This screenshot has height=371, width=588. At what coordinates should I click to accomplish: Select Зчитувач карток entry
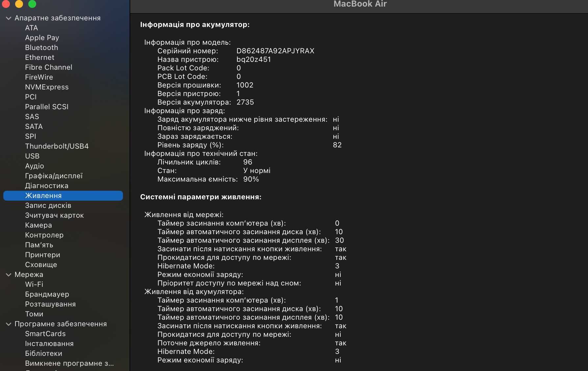point(55,215)
